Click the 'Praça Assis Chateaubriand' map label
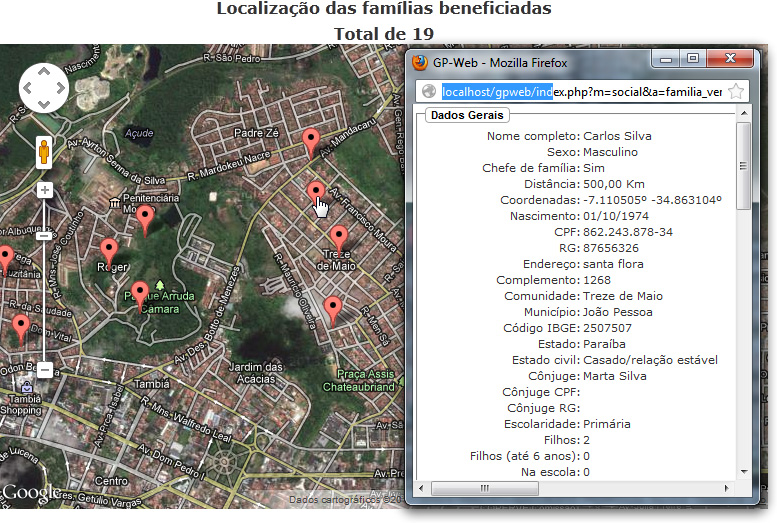Screen dimensions: 777x523 pyautogui.click(x=359, y=380)
